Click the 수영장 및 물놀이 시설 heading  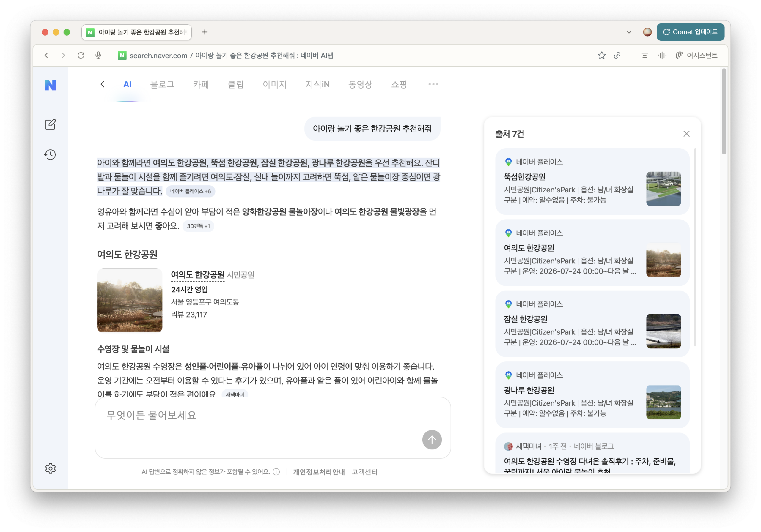point(133,349)
